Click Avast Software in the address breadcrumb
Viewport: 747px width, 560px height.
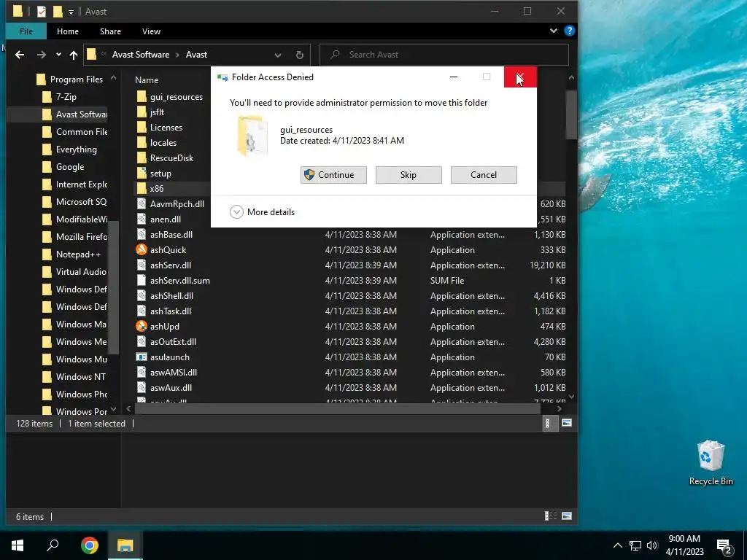(x=141, y=55)
